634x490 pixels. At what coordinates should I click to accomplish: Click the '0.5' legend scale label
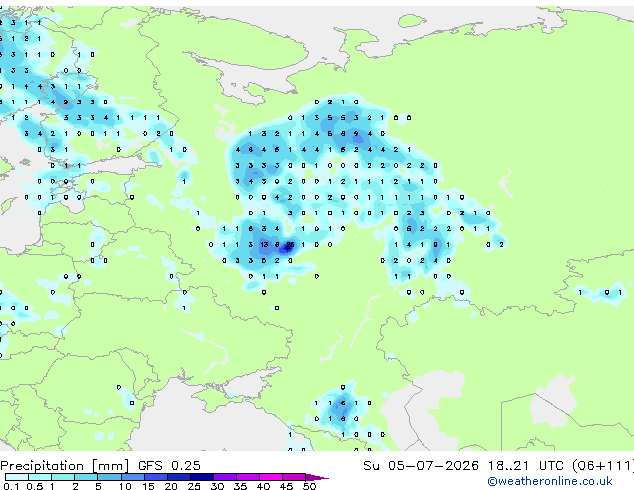coord(35,486)
